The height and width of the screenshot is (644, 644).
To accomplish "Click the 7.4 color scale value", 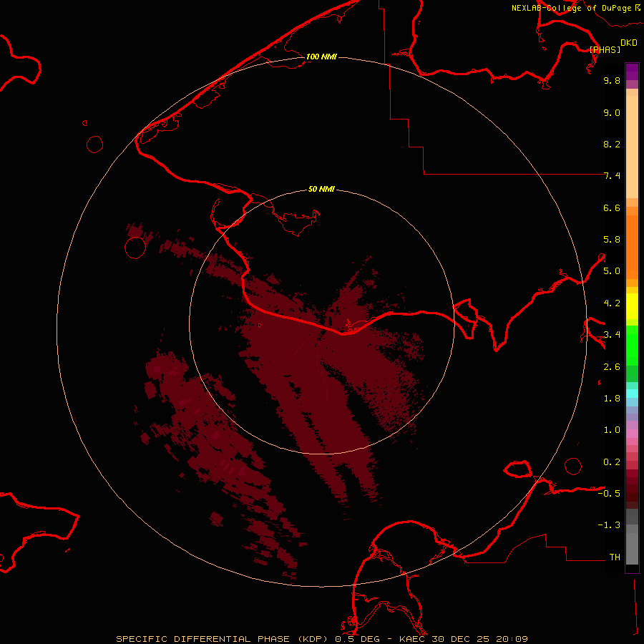I will click(612, 176).
